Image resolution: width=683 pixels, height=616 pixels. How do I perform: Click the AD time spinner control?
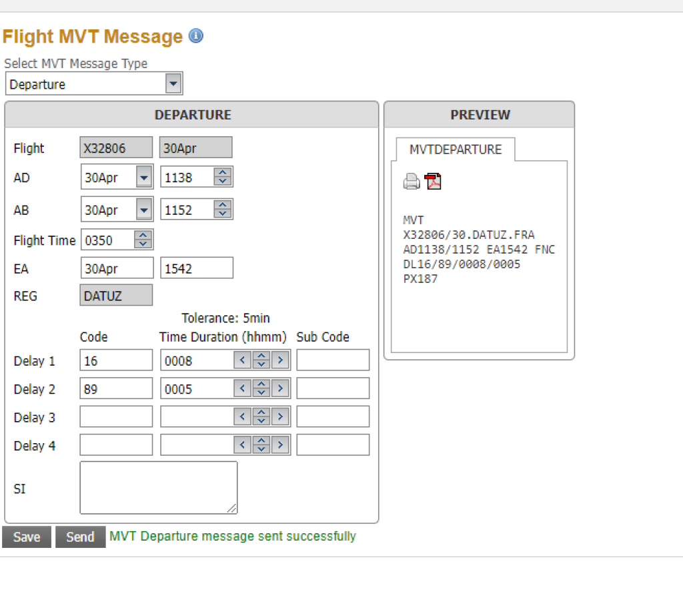tap(223, 178)
